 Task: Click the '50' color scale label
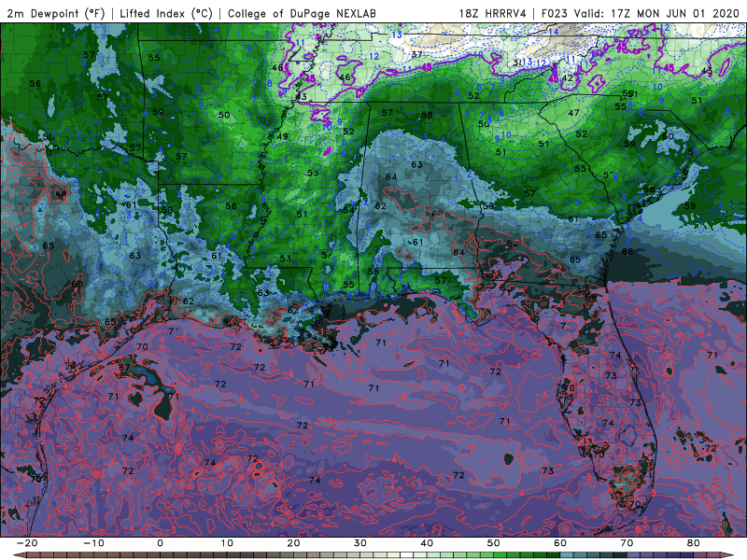point(494,543)
